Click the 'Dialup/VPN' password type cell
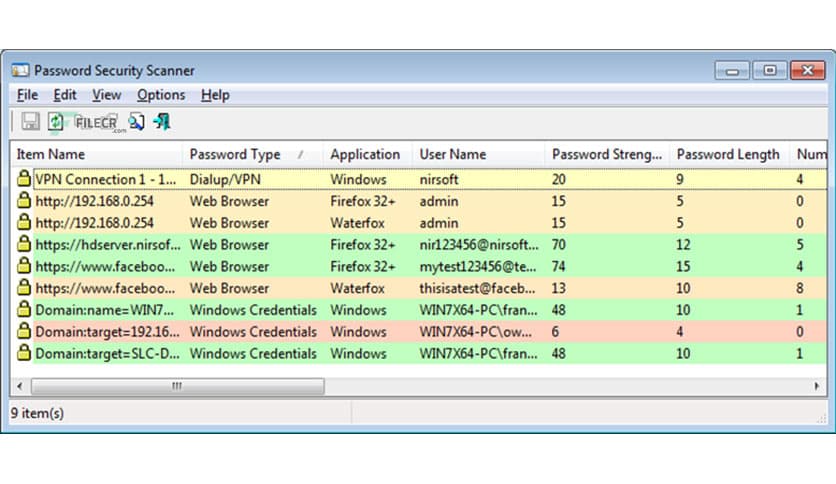 coord(225,179)
